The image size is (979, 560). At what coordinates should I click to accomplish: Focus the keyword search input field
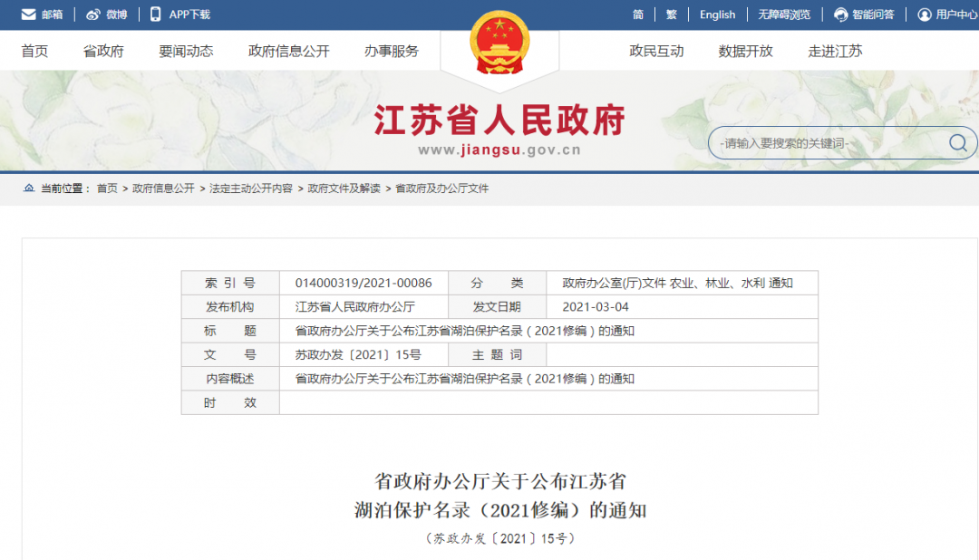[825, 143]
